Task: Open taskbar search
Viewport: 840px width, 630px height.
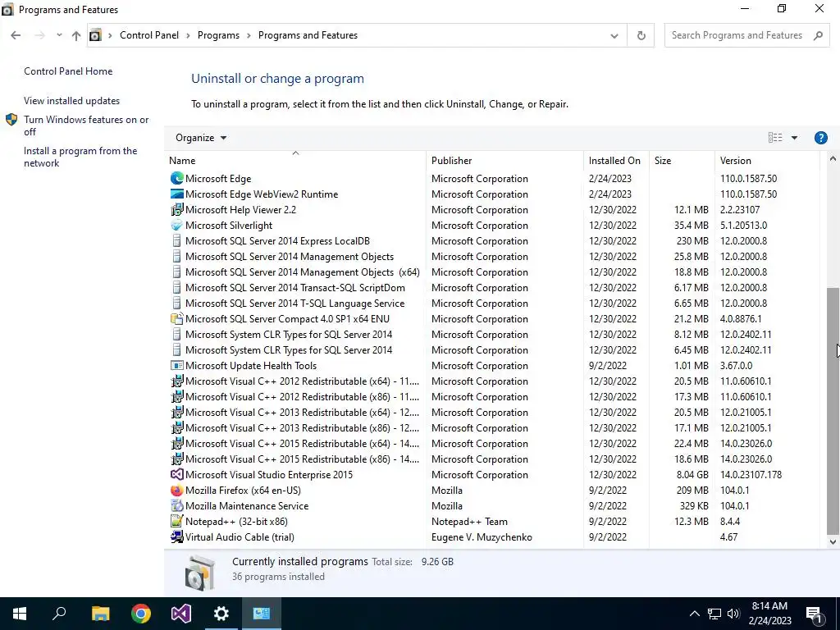Action: pos(59,614)
